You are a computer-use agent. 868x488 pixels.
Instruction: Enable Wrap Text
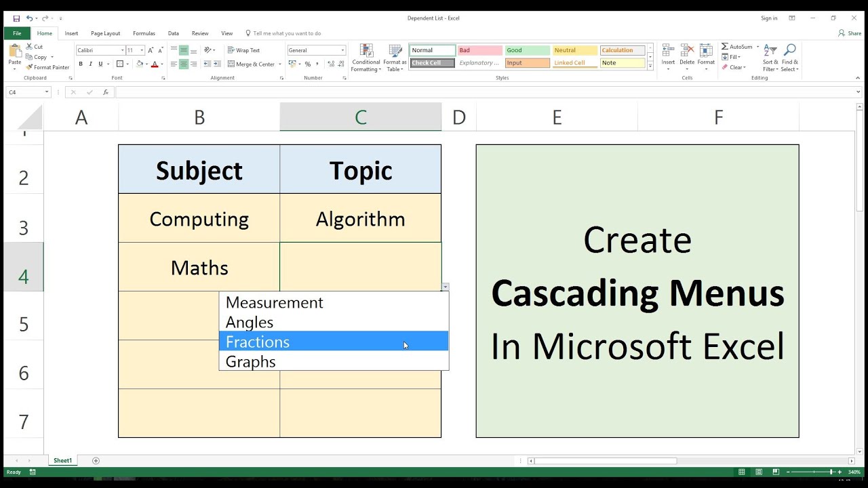243,50
